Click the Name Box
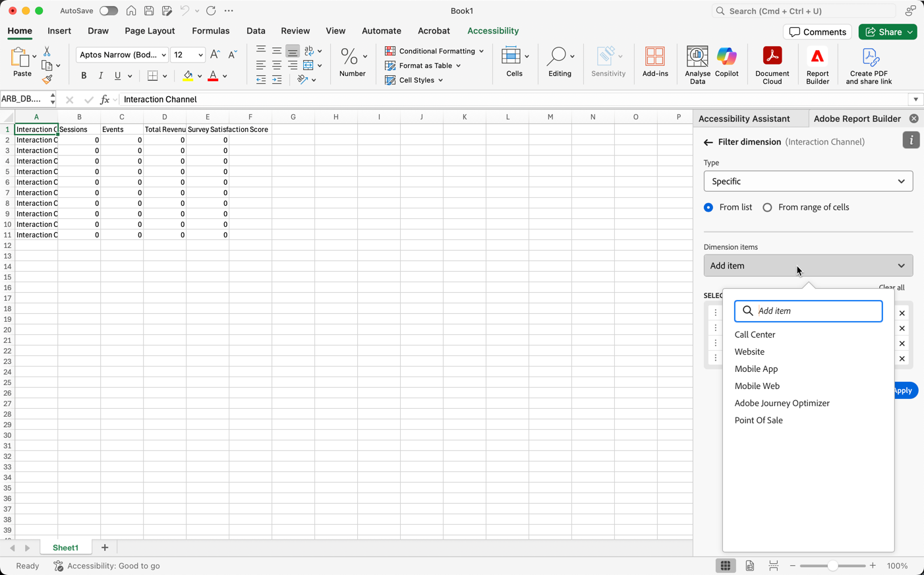Image resolution: width=924 pixels, height=575 pixels. tap(24, 99)
